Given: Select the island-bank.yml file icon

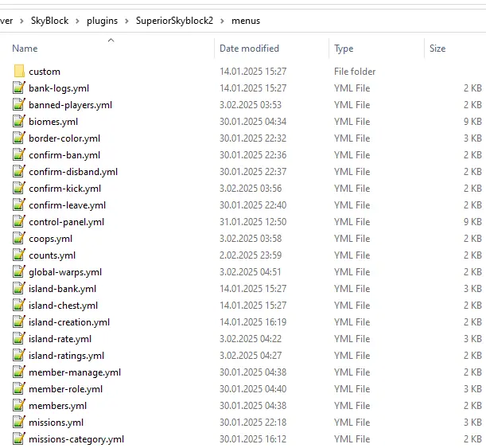Looking at the screenshot, I should point(19,289).
